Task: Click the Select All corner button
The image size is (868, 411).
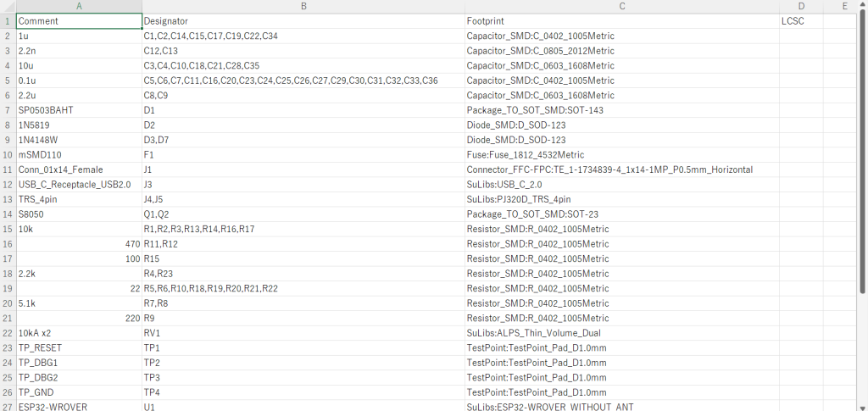Action: coord(8,6)
